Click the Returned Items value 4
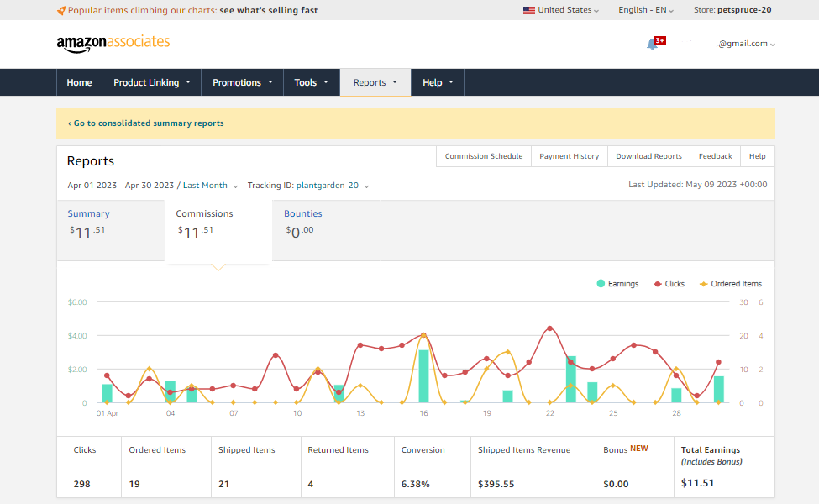819x504 pixels. (x=310, y=484)
